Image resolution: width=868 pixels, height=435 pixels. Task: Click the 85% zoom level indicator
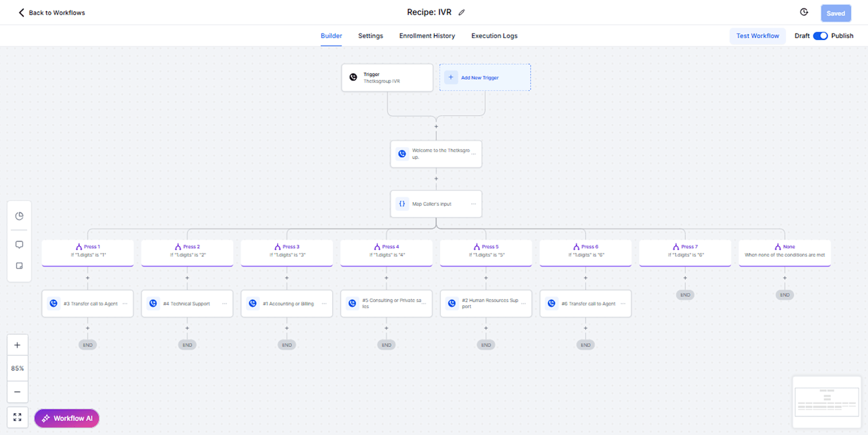(17, 368)
